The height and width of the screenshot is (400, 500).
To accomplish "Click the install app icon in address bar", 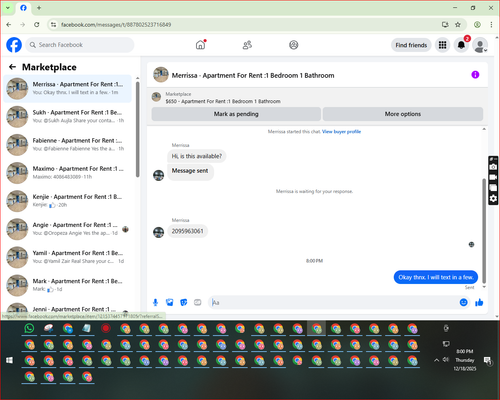I will (x=445, y=25).
